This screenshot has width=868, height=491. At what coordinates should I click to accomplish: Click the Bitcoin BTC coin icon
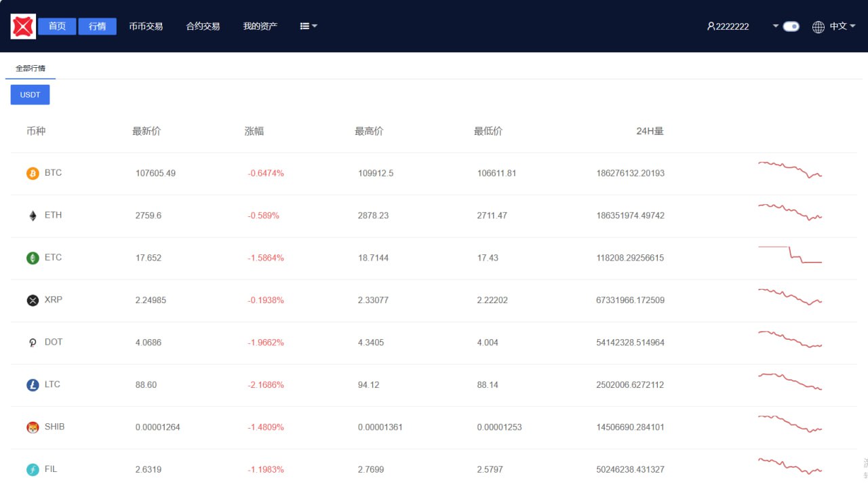point(33,174)
